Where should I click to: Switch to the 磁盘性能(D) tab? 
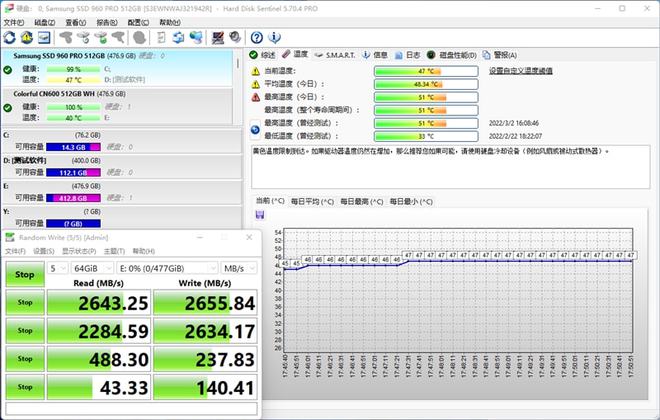click(x=452, y=55)
